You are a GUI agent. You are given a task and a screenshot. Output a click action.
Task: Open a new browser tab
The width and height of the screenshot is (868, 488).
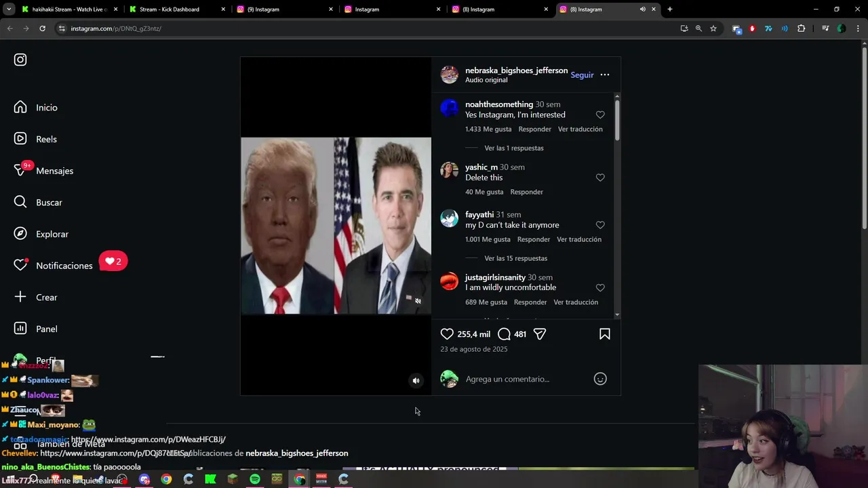click(x=670, y=9)
